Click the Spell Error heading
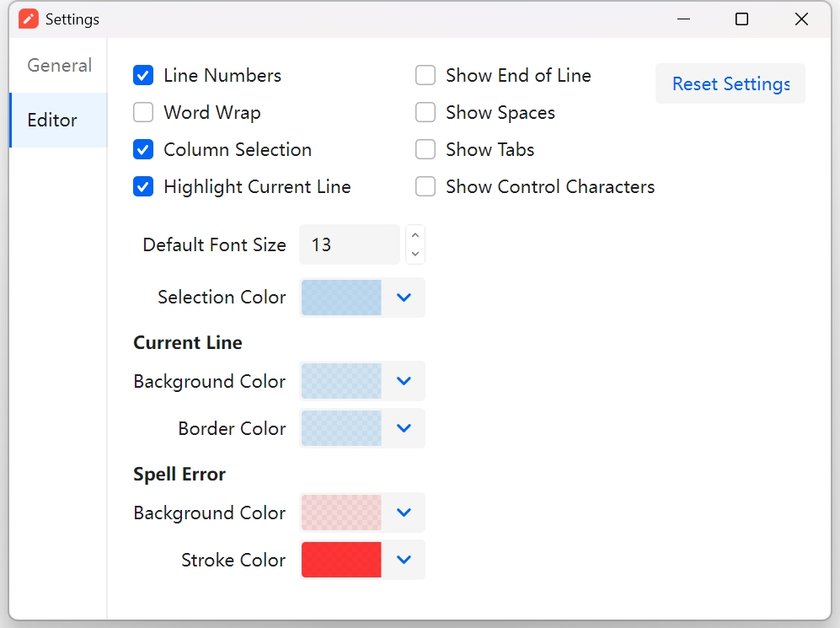This screenshot has height=628, width=840. tap(179, 475)
